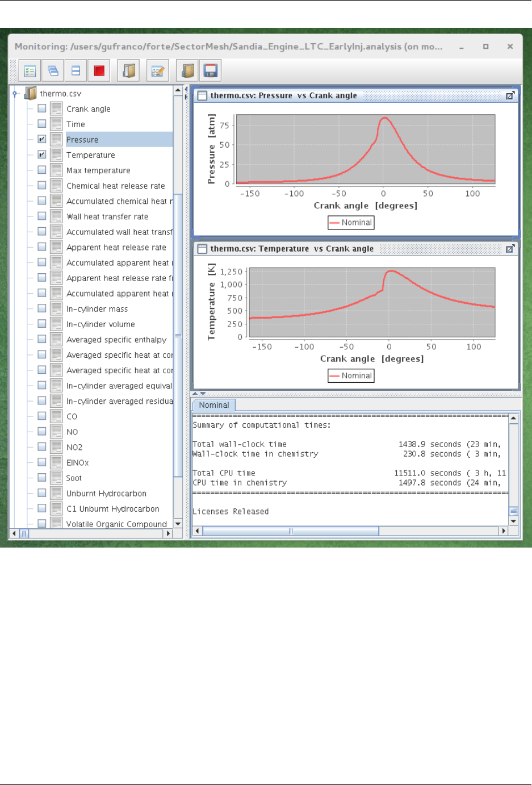
Task: Click the tree panel scroll up arrow
Action: 178,90
